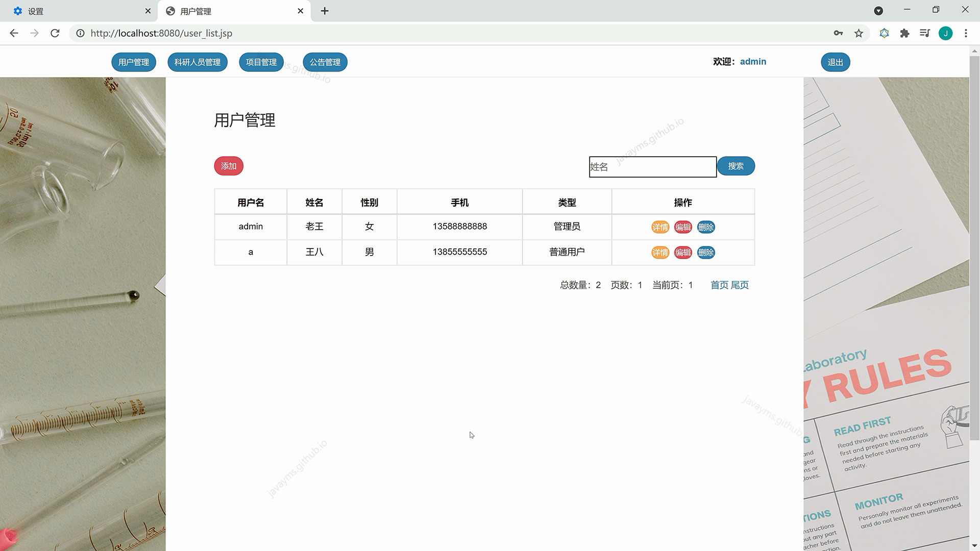Viewport: 980px width, 551px height.
Task: View the site information icon in address bar
Action: point(80,33)
